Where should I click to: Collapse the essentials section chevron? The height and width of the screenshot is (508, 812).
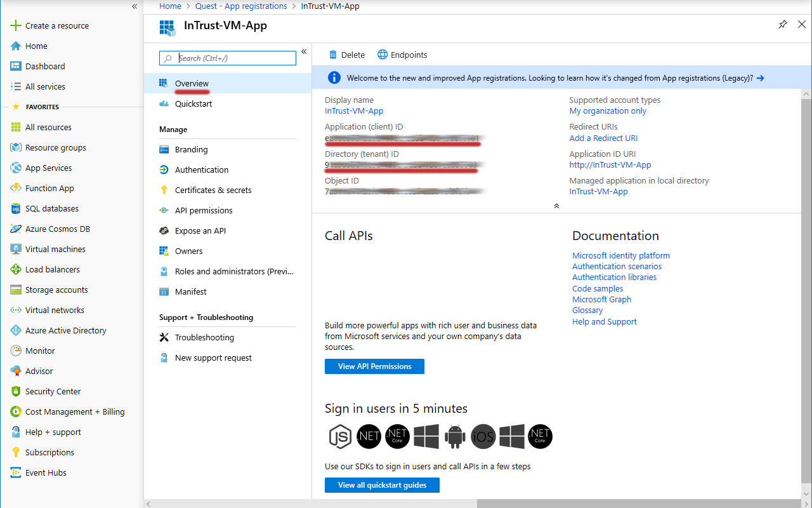click(556, 206)
